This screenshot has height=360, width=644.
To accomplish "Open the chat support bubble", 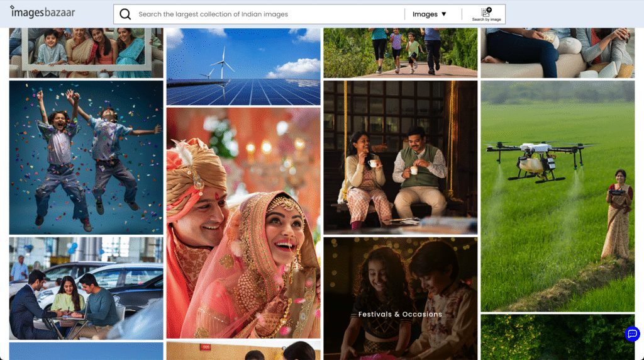I will [632, 334].
